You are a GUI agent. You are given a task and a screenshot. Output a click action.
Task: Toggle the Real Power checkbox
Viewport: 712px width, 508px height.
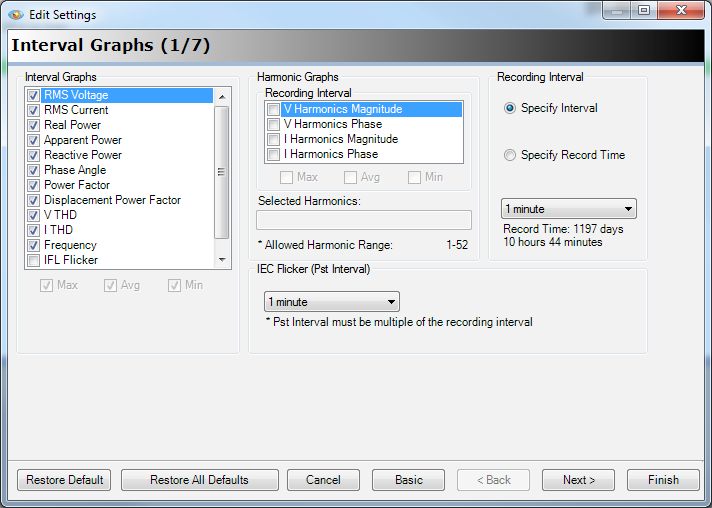pyautogui.click(x=33, y=125)
